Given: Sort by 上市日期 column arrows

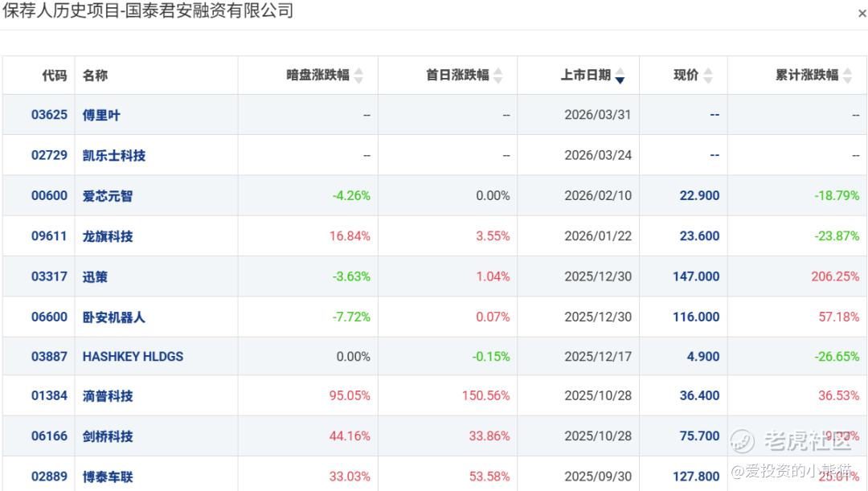Looking at the screenshot, I should 620,76.
